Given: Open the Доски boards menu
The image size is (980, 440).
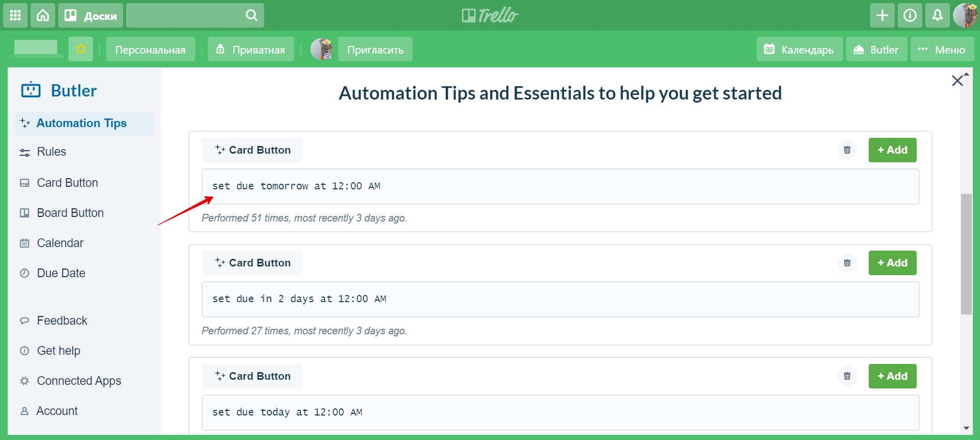Looking at the screenshot, I should tap(91, 15).
